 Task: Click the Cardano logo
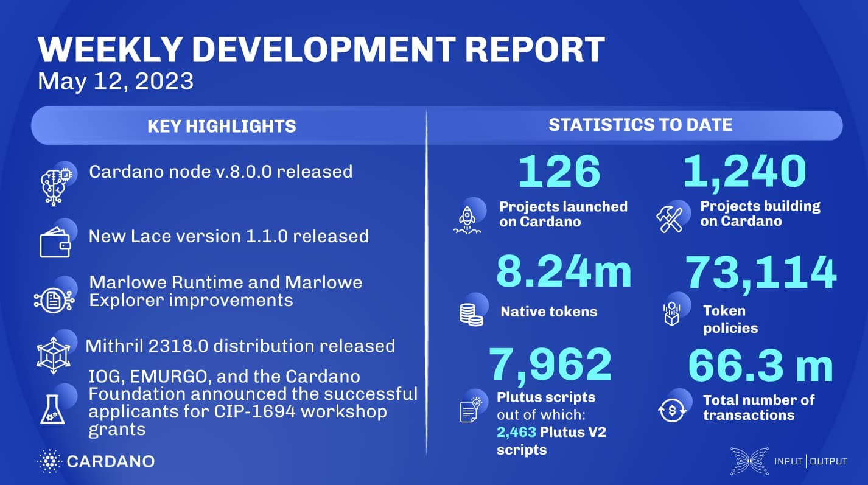(96, 461)
